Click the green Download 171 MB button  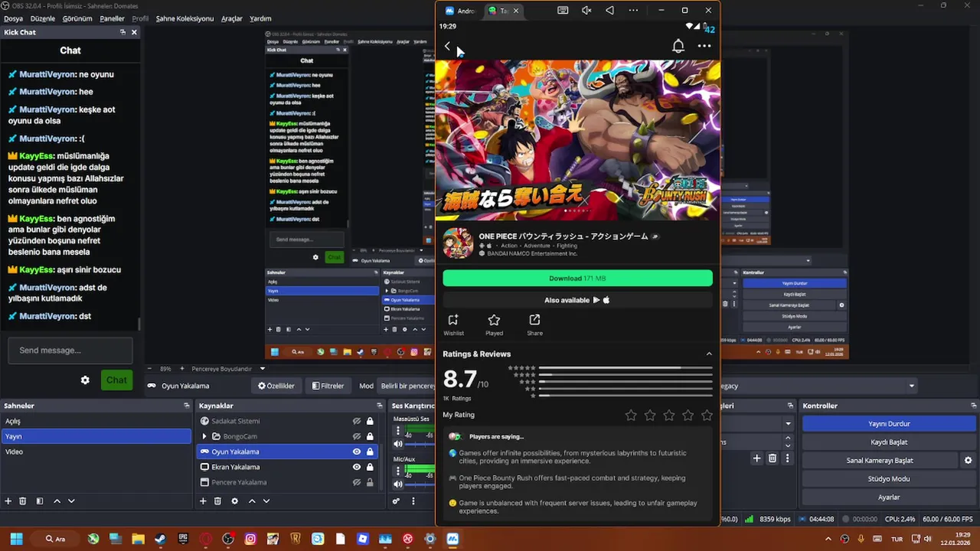click(577, 279)
